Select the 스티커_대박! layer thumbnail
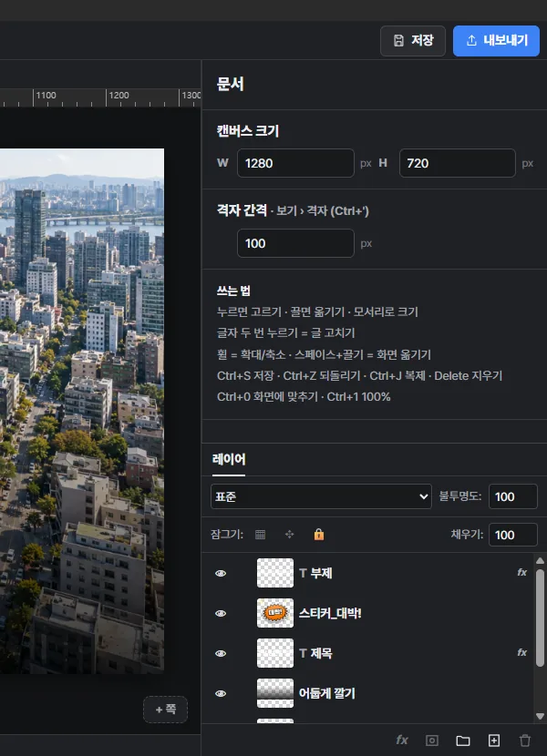The width and height of the screenshot is (547, 756). coord(275,613)
